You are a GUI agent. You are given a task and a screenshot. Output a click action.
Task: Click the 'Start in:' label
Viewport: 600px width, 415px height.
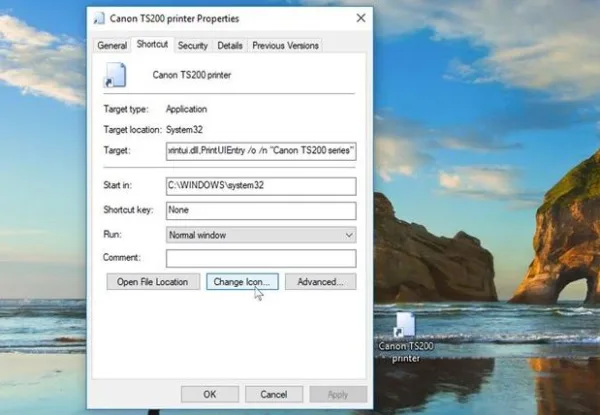[117, 185]
